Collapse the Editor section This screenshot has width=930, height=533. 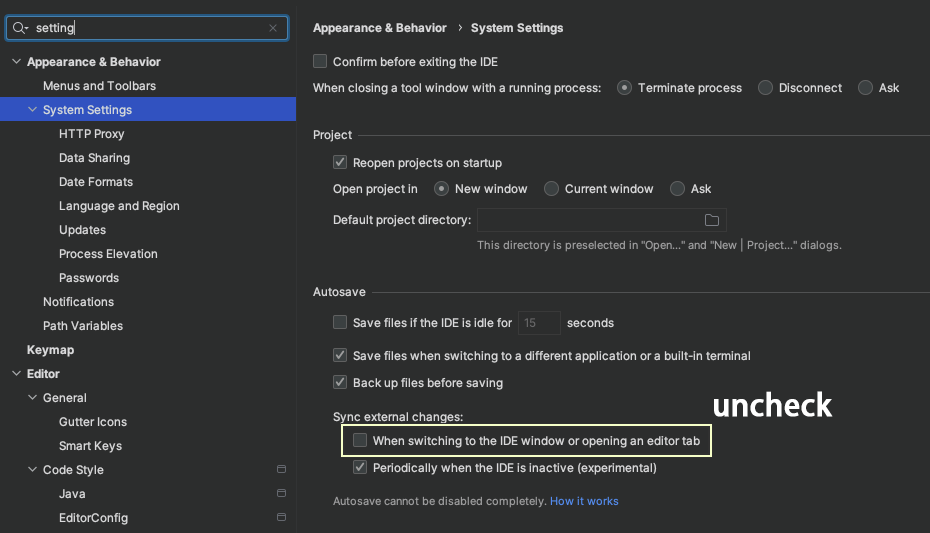16,374
